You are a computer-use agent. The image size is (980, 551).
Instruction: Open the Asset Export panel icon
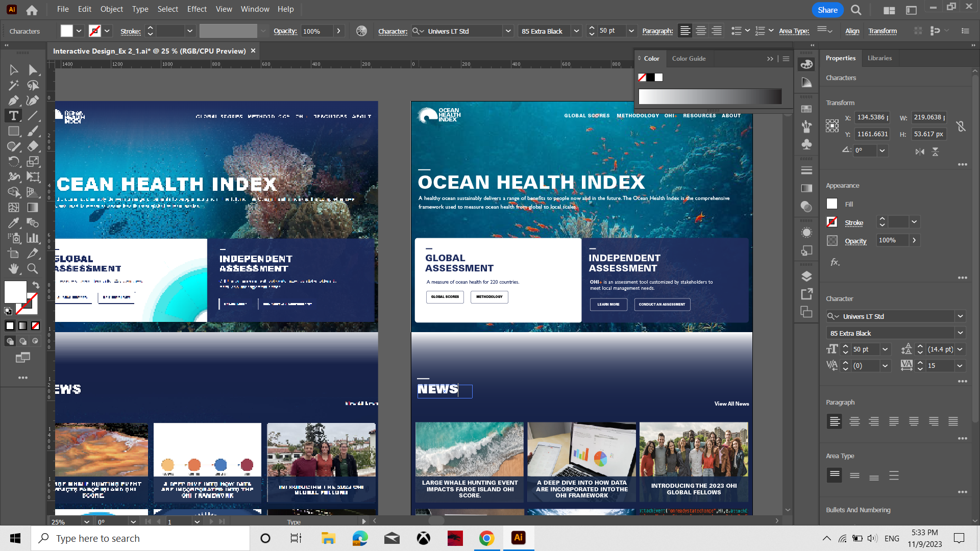pos(806,294)
